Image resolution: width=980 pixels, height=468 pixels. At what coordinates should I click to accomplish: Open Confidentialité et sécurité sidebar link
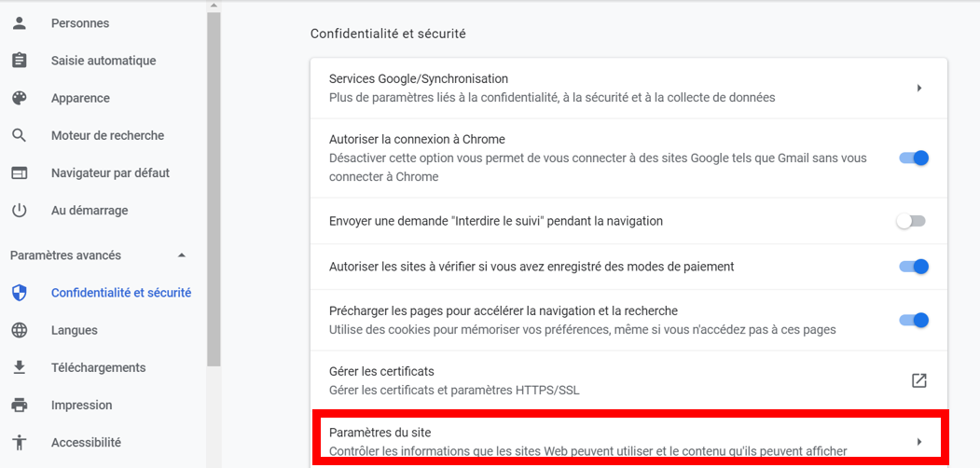120,293
